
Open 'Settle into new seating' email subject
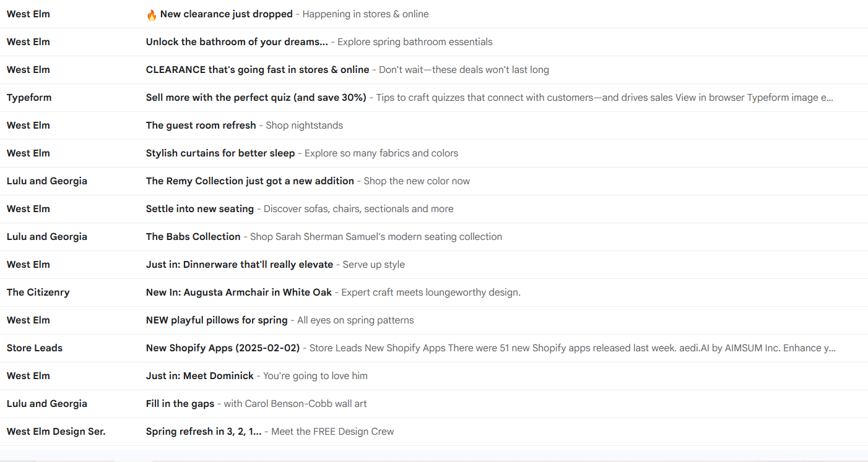200,209
